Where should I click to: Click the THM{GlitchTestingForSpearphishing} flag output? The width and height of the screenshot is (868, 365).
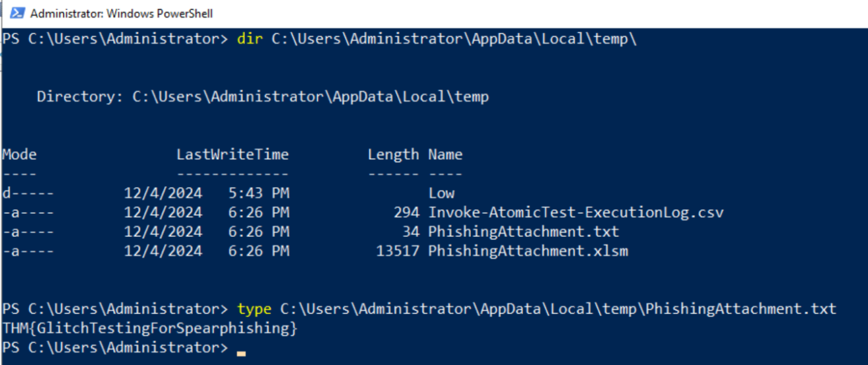(150, 328)
